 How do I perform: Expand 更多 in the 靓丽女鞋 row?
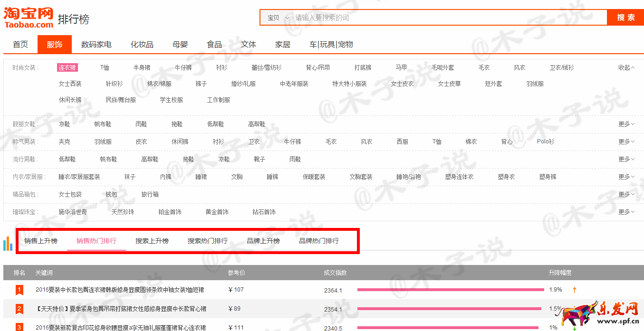coord(626,124)
